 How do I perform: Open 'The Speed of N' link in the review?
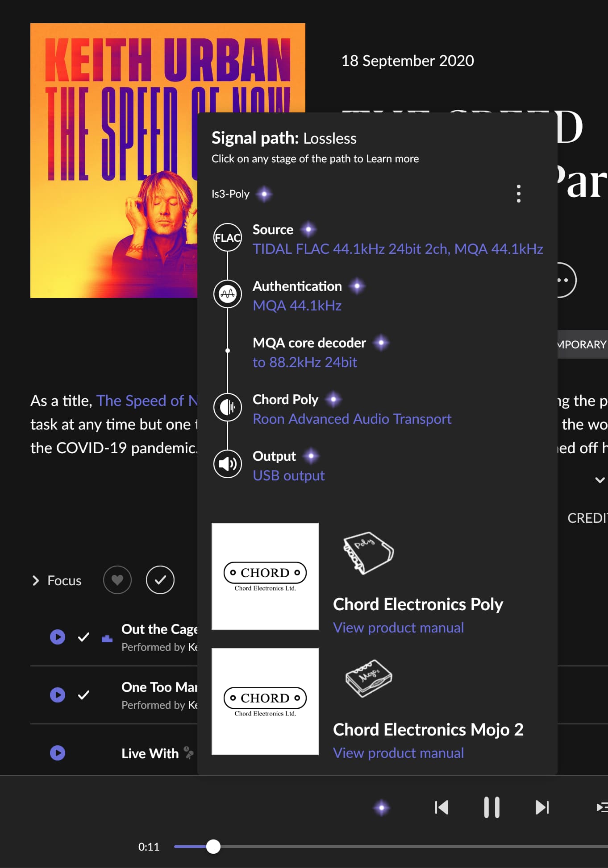[x=147, y=401]
